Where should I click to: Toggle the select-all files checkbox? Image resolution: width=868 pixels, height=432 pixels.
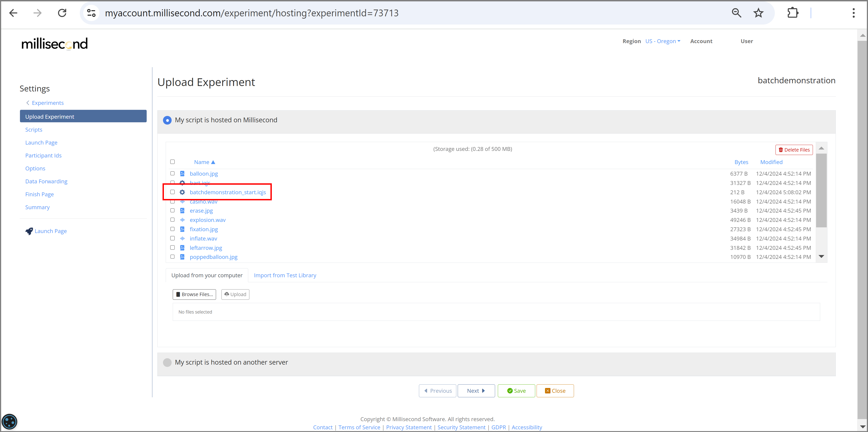point(173,162)
